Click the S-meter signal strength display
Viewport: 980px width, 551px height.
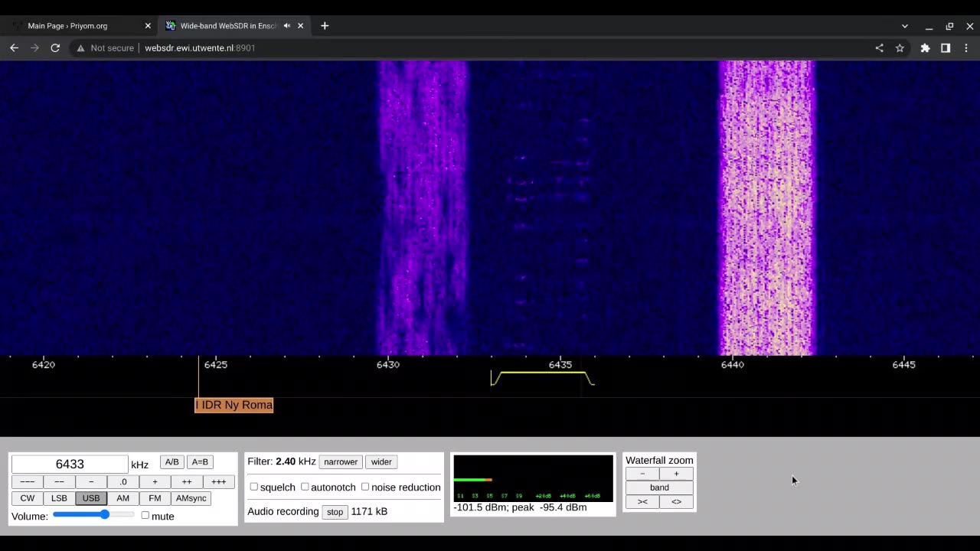(x=533, y=478)
